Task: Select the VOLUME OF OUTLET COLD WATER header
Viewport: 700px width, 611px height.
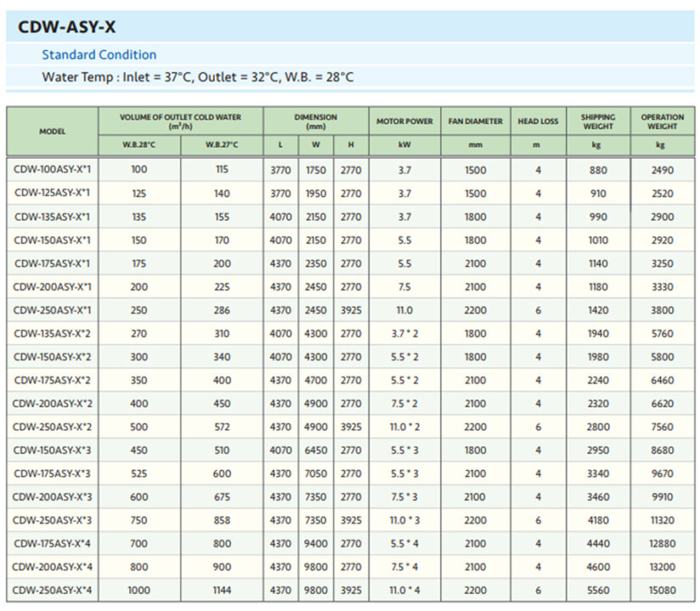Action: [x=180, y=121]
